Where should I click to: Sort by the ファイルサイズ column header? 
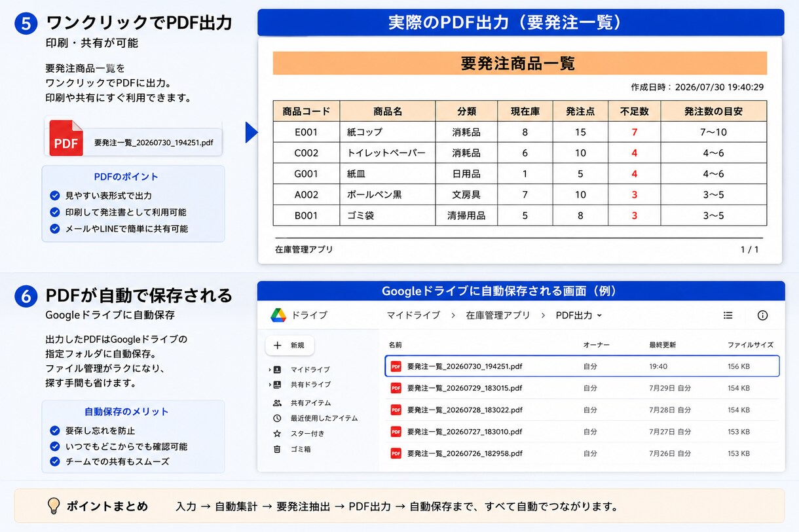[751, 345]
